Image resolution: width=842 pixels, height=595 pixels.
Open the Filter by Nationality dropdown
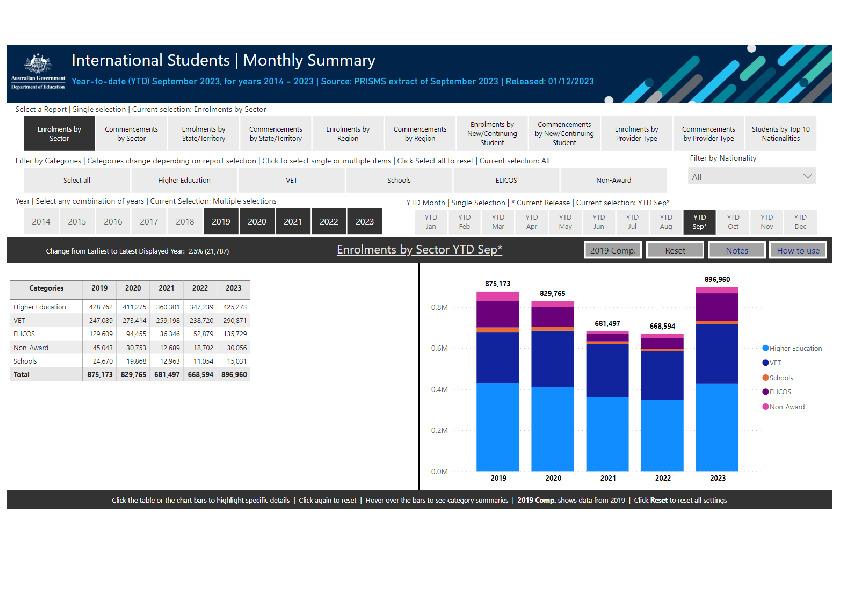752,176
